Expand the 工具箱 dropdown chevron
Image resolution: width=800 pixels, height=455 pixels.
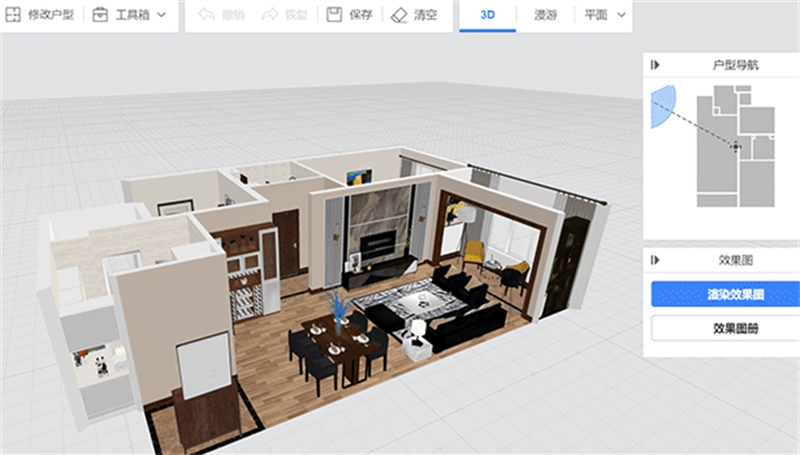coord(162,15)
